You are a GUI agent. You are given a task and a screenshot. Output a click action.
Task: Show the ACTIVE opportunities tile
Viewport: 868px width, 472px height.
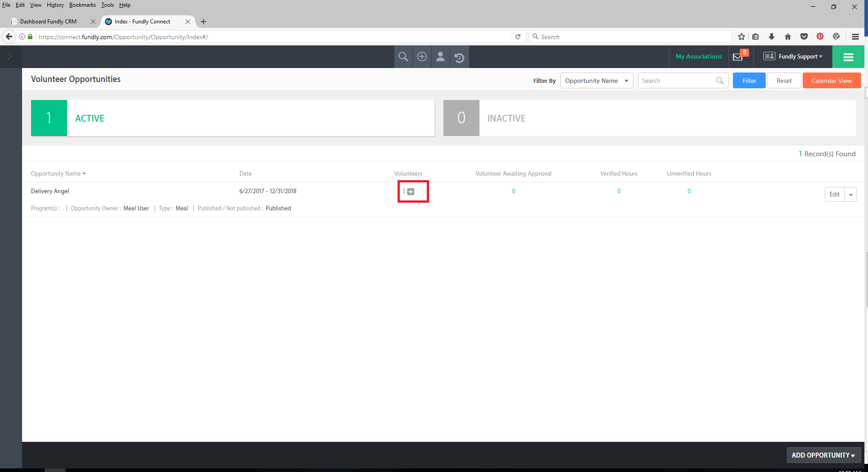(233, 118)
